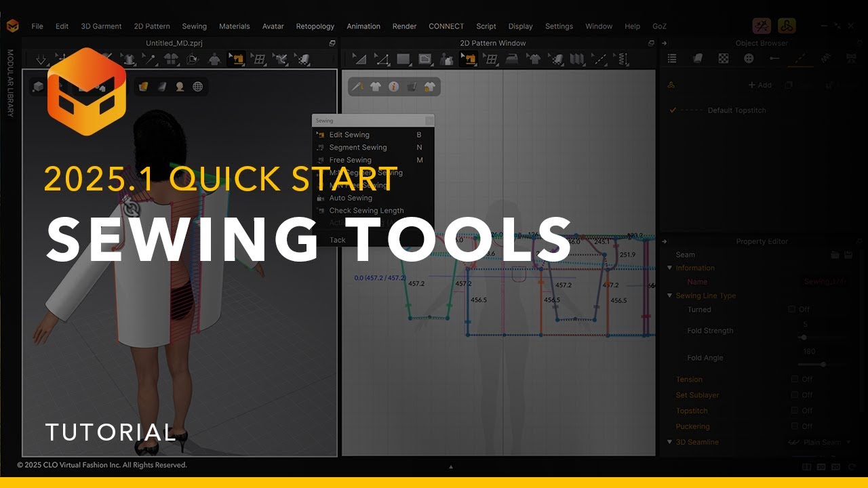
Task: Collapse the 3D Seamline section
Action: 670,442
